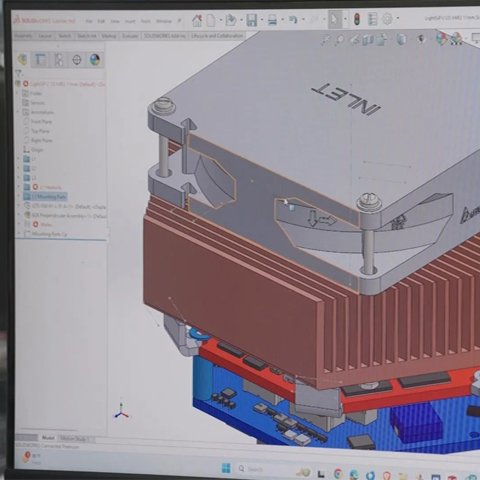Open the View menu
Image resolution: width=480 pixels, height=480 pixels.
115,21
